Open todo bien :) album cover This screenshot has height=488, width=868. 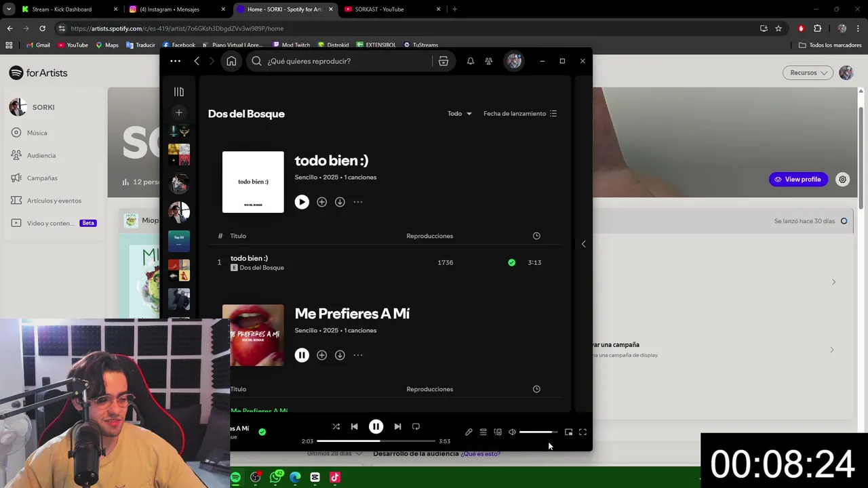click(253, 182)
